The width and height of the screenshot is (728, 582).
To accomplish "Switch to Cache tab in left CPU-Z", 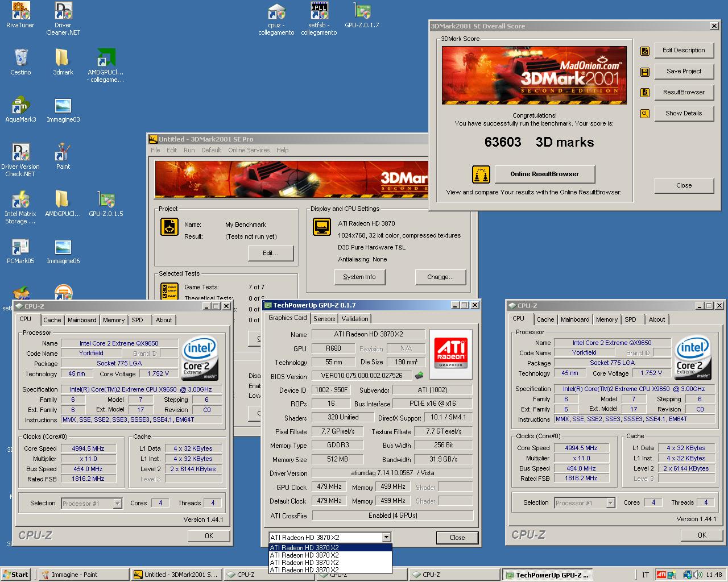I will (x=52, y=320).
